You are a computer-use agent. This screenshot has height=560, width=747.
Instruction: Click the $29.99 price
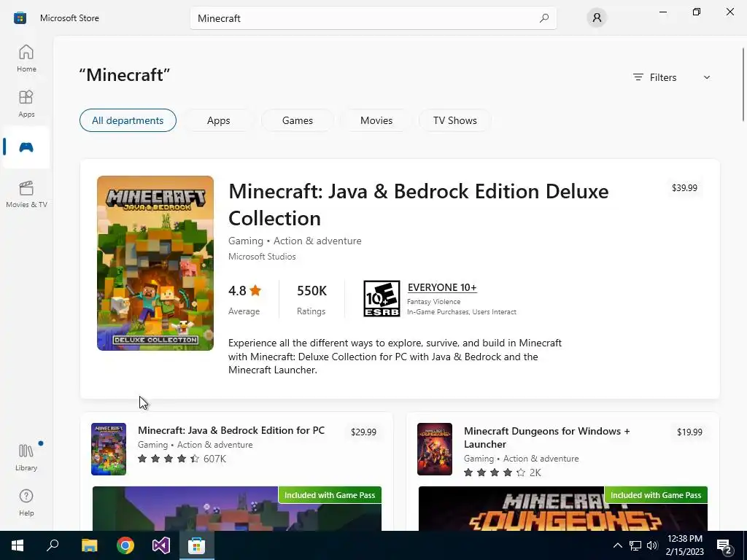(x=363, y=432)
